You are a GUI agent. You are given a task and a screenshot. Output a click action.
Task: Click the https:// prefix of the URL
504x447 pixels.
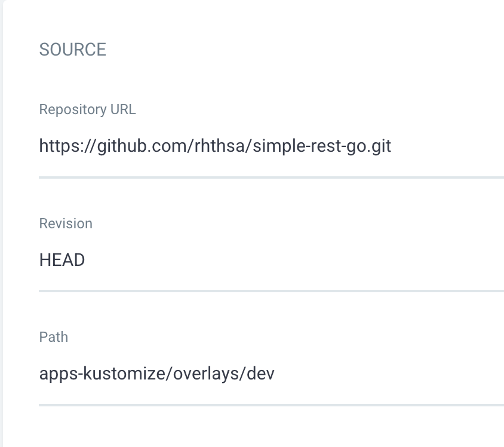tap(67, 146)
